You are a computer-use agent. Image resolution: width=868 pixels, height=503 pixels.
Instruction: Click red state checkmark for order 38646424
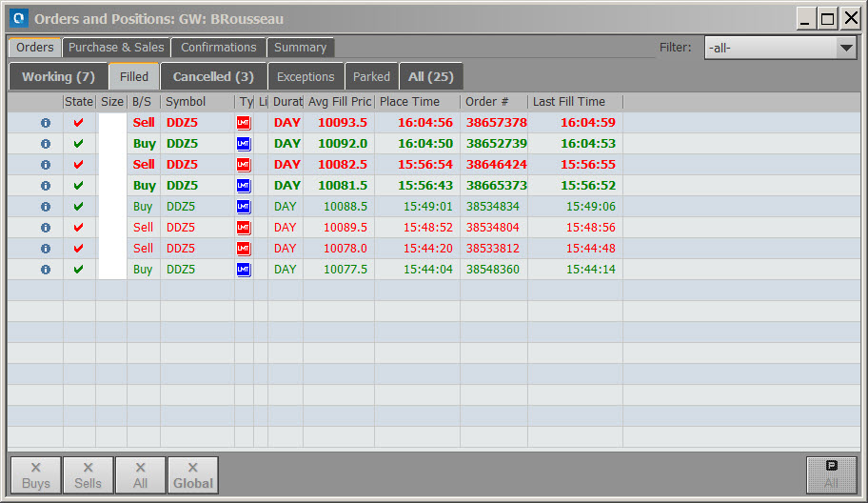coord(79,165)
